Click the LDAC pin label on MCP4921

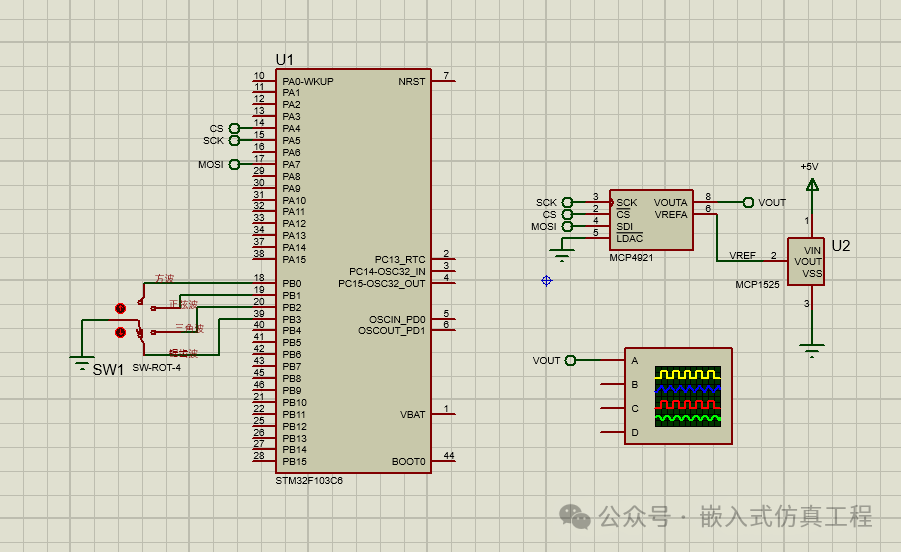click(630, 238)
